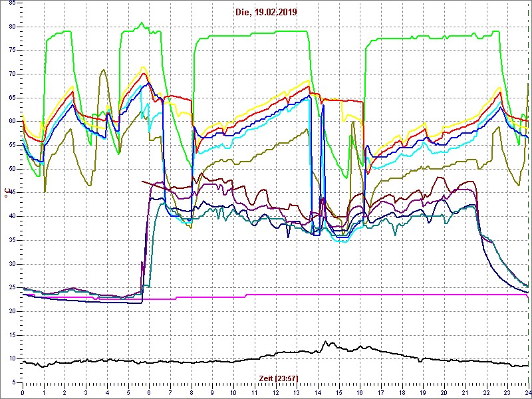532x399 pixels.
Task: Select the 75 value on the temperature axis
Action: (11, 51)
